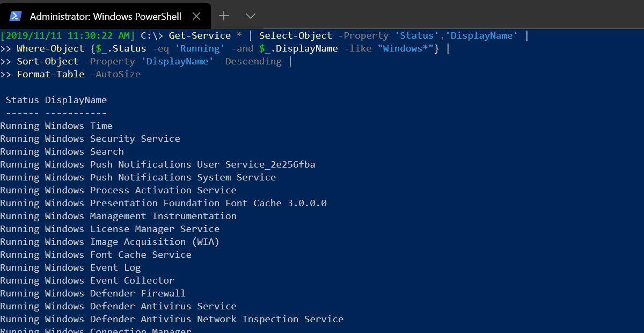Click the DisplayName column header in output
The width and height of the screenshot is (644, 333).
(76, 100)
